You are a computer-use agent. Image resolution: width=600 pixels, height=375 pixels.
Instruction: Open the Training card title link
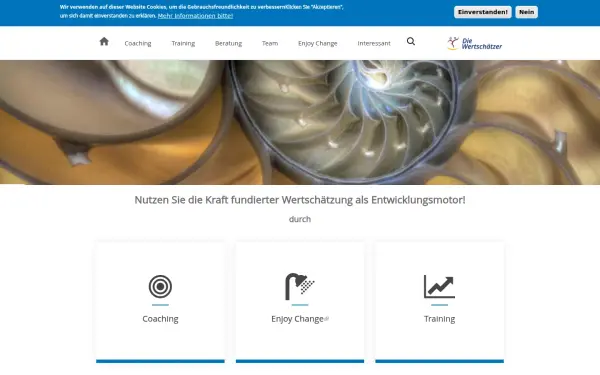(439, 319)
